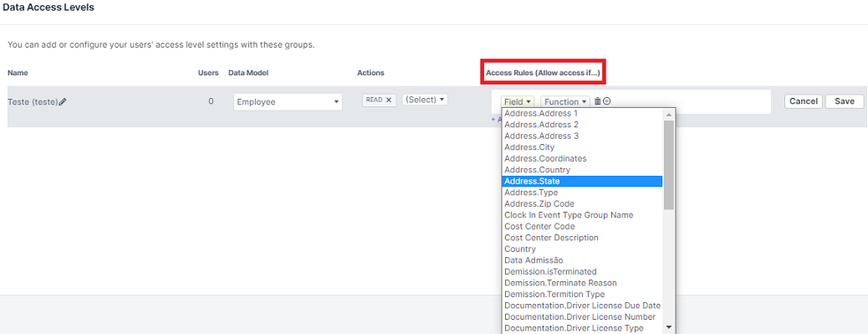Choose Demission.Termition Type option
The height and width of the screenshot is (334, 868).
pyautogui.click(x=582, y=294)
